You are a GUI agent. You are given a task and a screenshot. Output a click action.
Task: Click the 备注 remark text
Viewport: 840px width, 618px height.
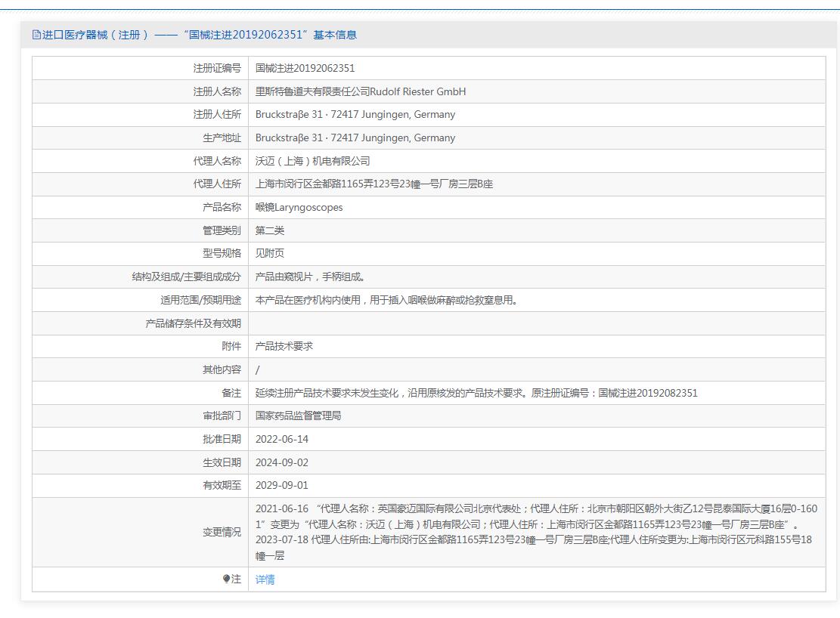tap(476, 393)
